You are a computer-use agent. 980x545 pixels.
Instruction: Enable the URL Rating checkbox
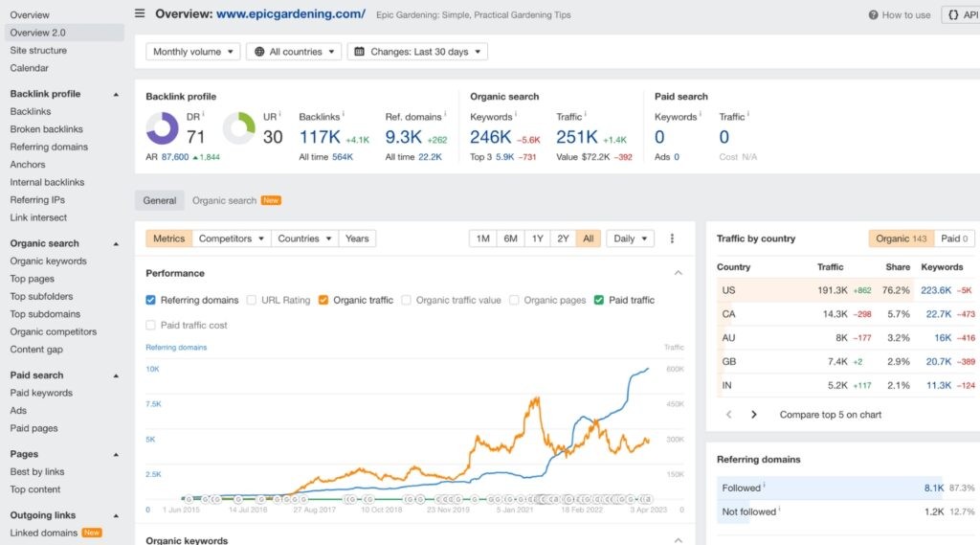point(252,300)
